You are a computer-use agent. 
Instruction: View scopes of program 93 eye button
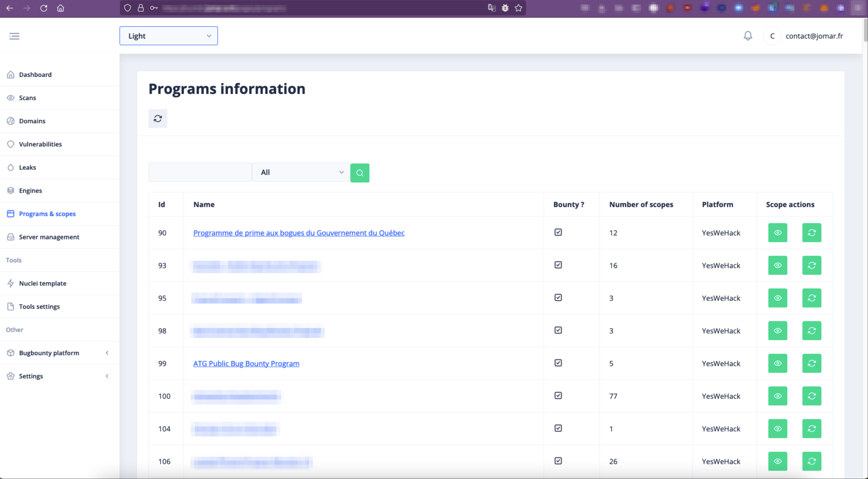(777, 265)
